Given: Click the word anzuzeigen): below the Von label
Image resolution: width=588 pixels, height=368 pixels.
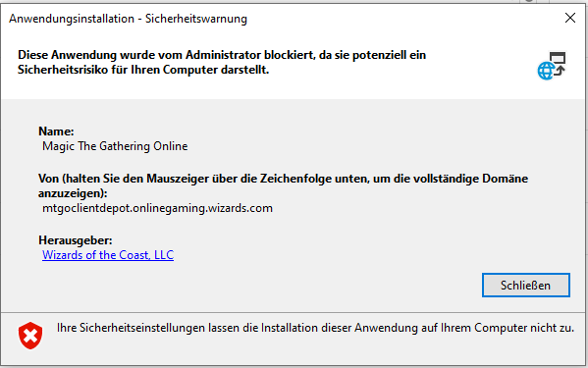Looking at the screenshot, I should 73,193.
